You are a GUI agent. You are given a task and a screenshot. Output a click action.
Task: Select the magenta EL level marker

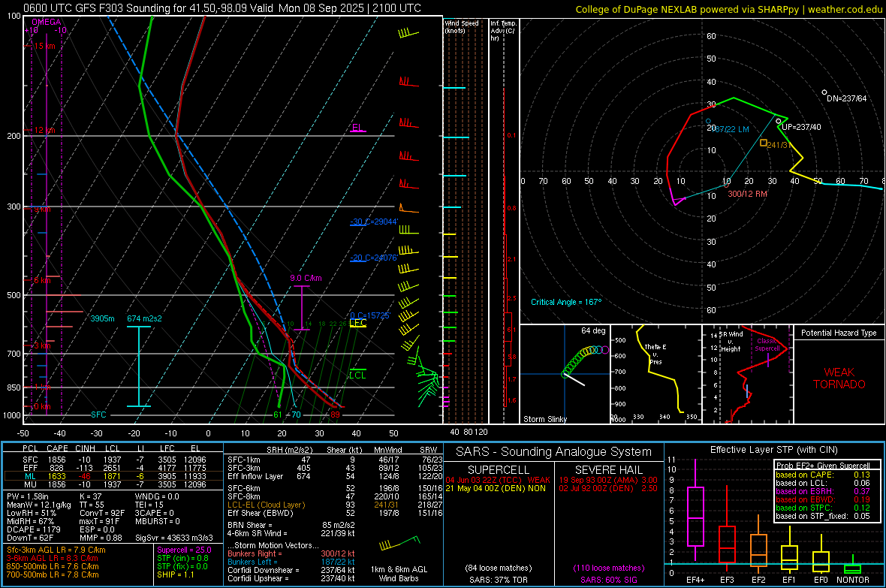pyautogui.click(x=357, y=128)
